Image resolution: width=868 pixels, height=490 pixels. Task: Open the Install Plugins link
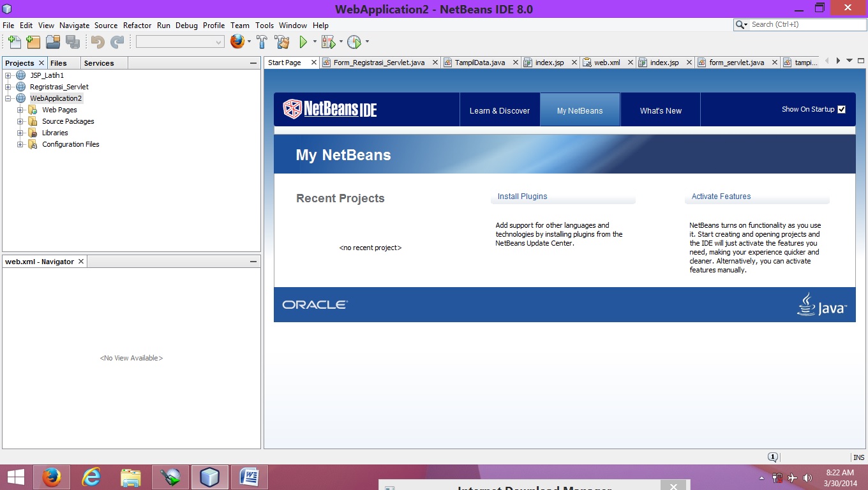522,196
